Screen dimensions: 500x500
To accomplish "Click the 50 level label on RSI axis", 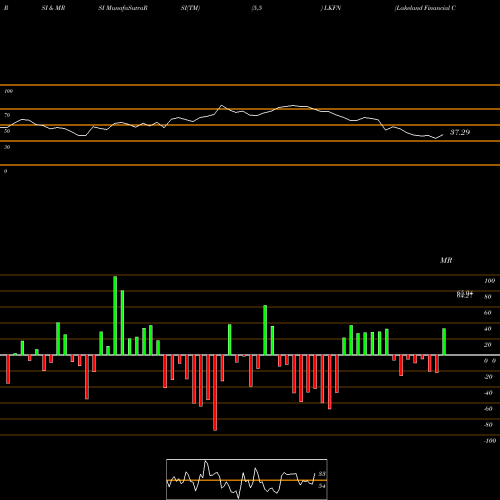I will [7, 131].
